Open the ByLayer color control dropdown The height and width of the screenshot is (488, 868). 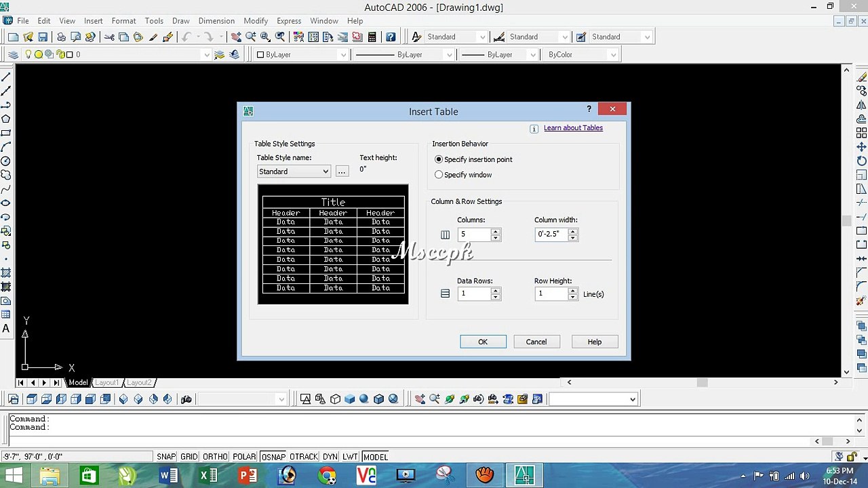coord(343,55)
